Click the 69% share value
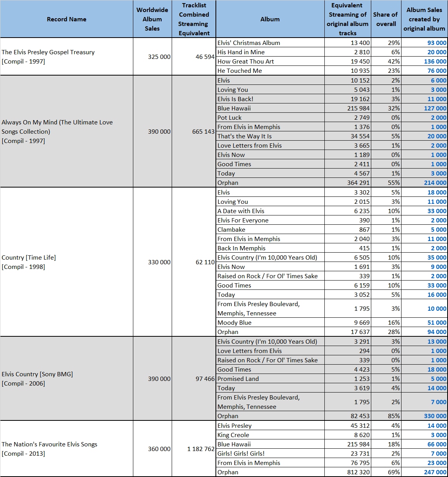Image resolution: width=448 pixels, height=477 pixels. coord(386,472)
